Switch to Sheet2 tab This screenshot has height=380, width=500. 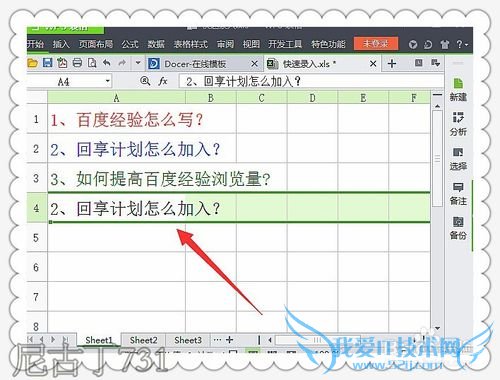pos(143,340)
